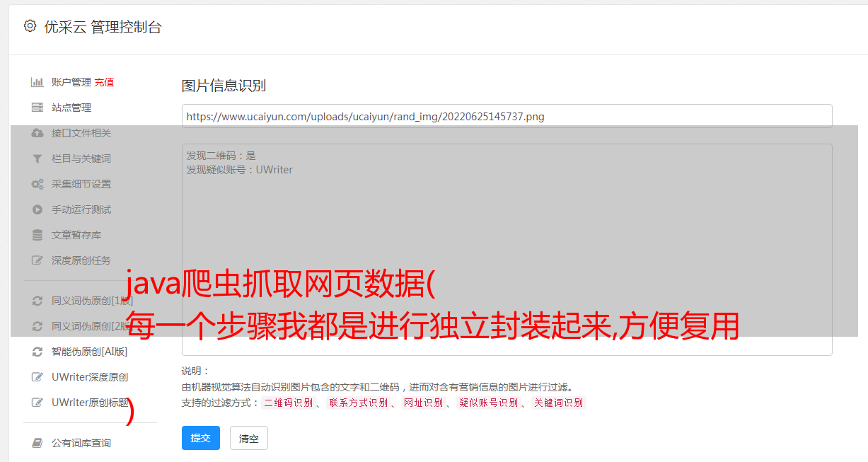Click the gear icon beside 优采云 管理控制台

(30, 26)
